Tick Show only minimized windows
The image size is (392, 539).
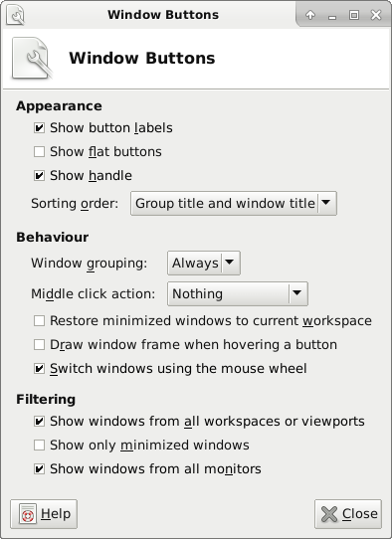[x=39, y=445]
